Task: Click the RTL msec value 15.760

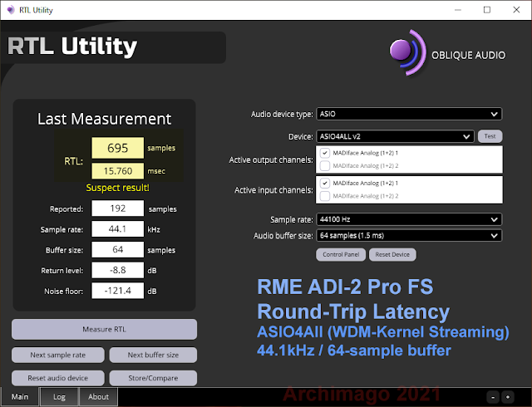Action: pyautogui.click(x=118, y=171)
